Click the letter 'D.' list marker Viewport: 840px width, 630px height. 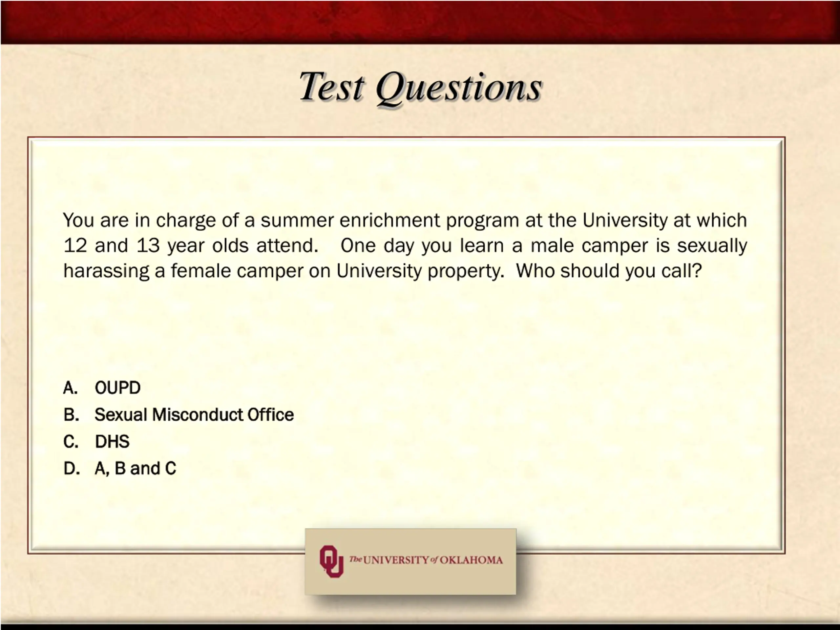click(x=72, y=468)
